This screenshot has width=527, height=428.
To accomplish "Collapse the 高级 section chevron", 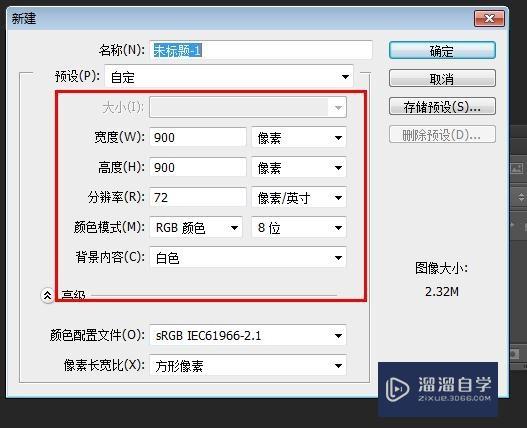I will [47, 296].
